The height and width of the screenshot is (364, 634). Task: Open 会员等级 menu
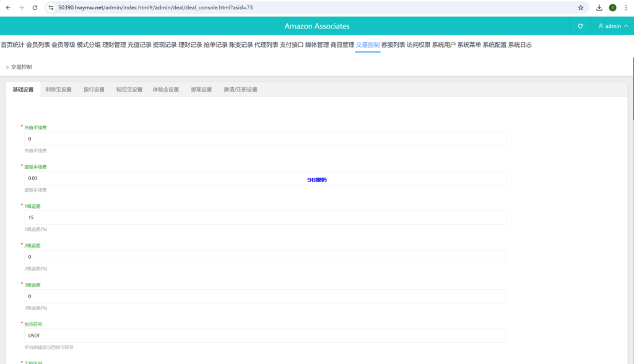point(64,45)
